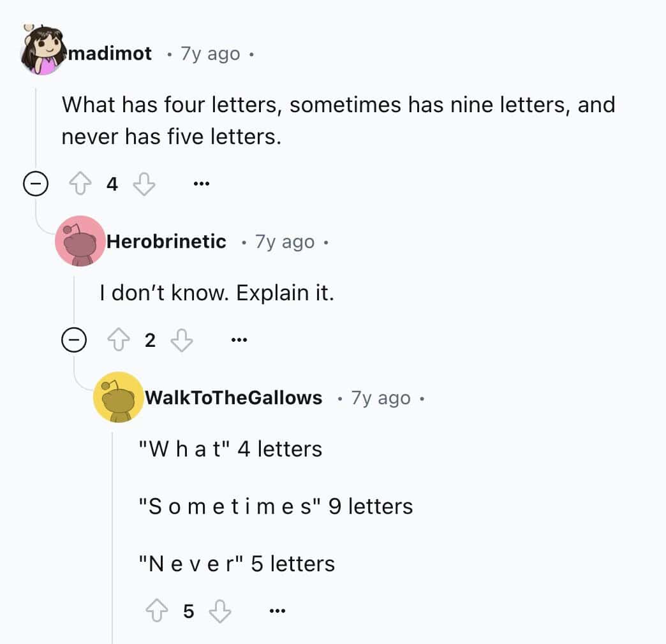Visit WalkToTheGallows' profile page

coord(233,398)
